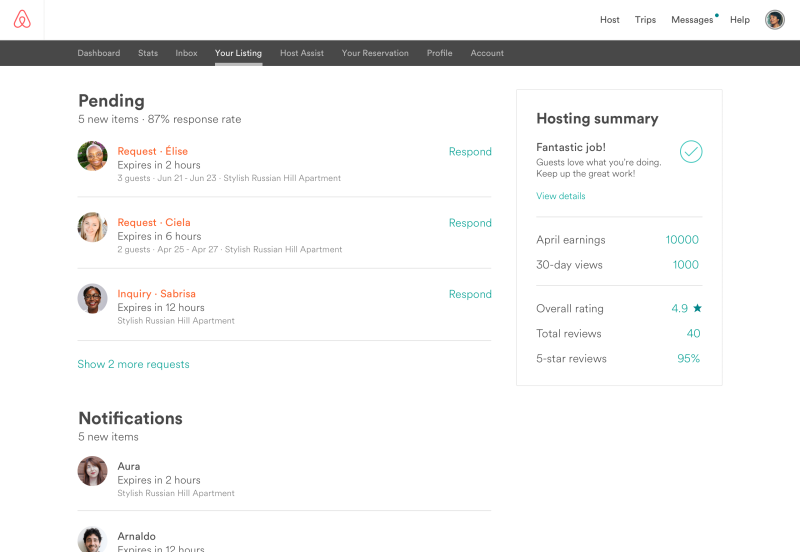Screen dimensions: 800x552
Task: Respond to Sabrisa's inquiry
Action: [x=470, y=294]
